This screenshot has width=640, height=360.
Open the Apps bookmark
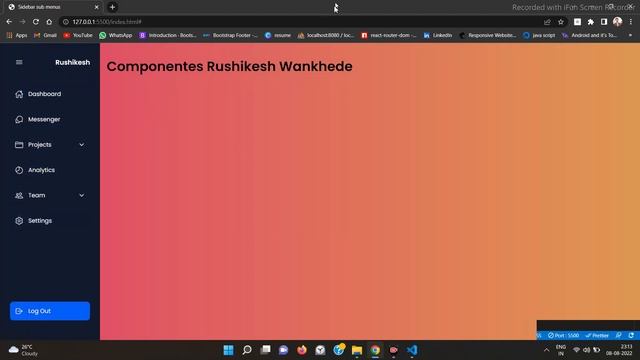tap(17, 36)
